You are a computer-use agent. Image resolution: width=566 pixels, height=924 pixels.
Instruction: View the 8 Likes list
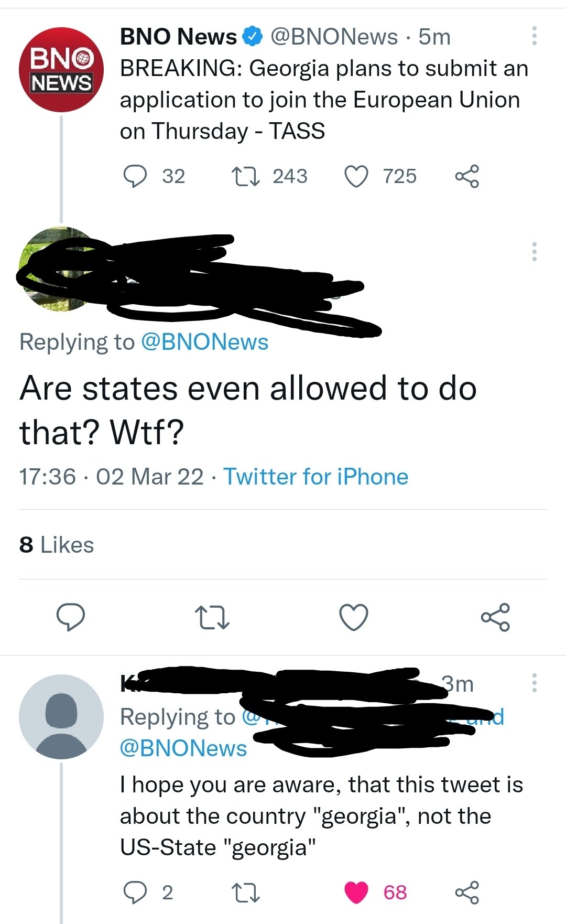point(57,545)
